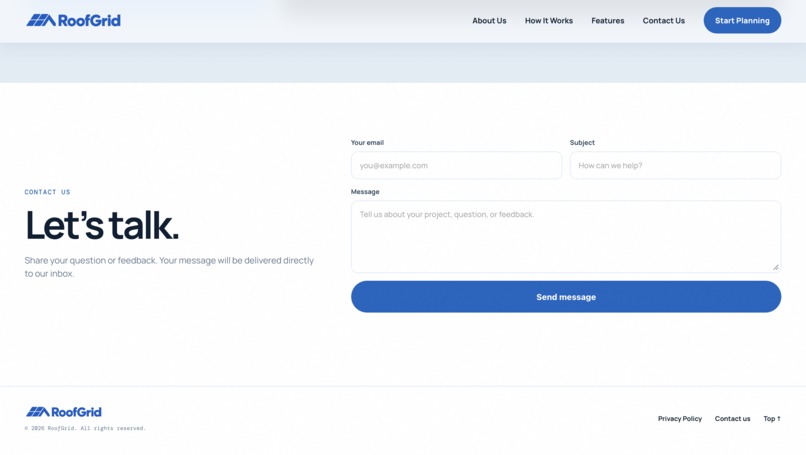
Task: Click the Contact us footer link
Action: [x=732, y=418]
